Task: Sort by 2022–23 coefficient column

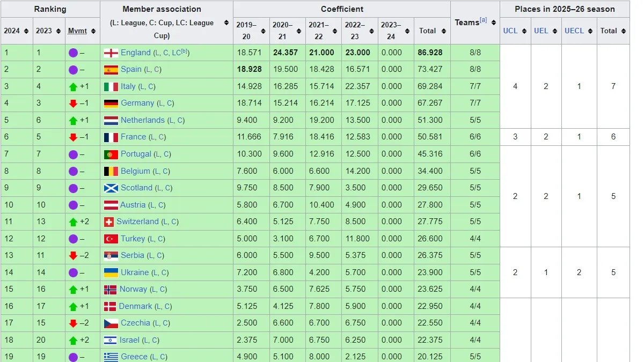Action: (372, 31)
